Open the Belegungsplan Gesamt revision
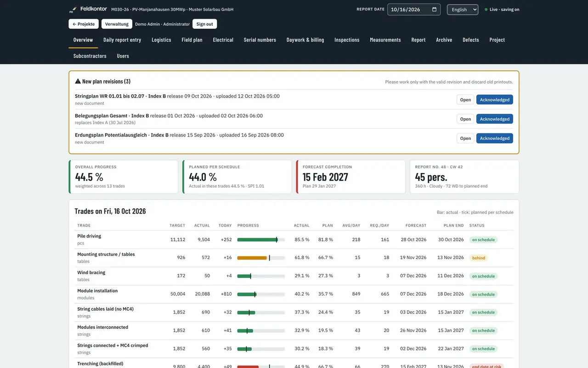 tap(465, 119)
